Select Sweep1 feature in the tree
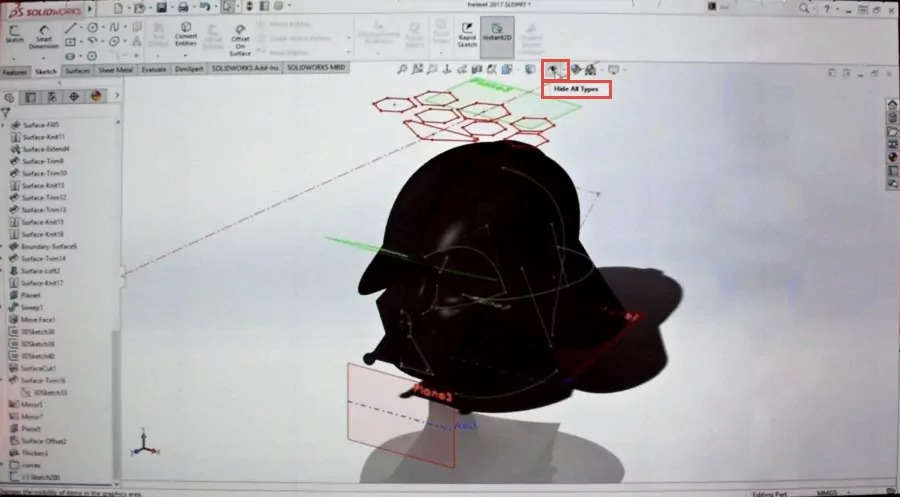The height and width of the screenshot is (497, 900). [x=26, y=308]
